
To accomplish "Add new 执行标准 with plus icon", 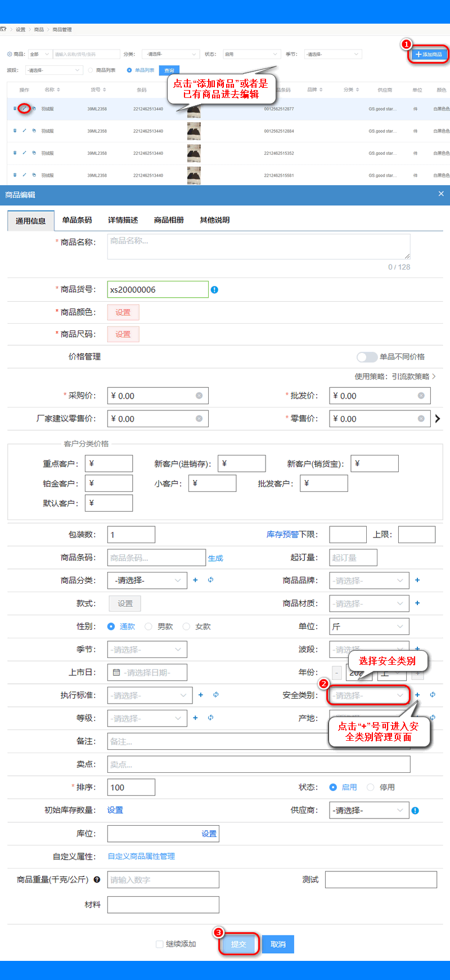I will (201, 695).
